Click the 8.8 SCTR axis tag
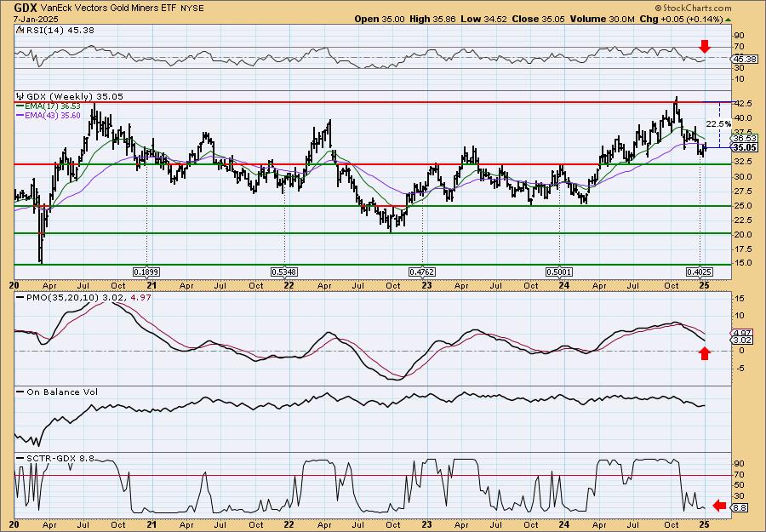The height and width of the screenshot is (532, 766). click(x=740, y=508)
